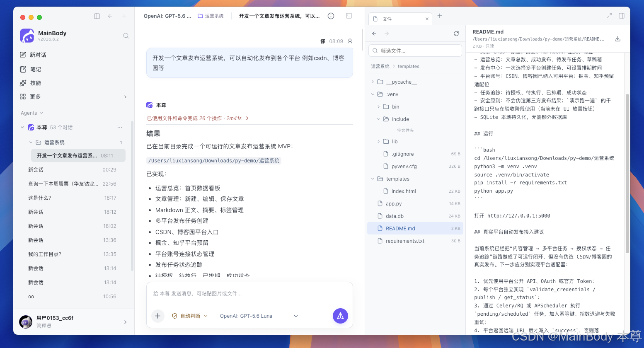Click the user avatar icon beside 08:09
The width and height of the screenshot is (644, 348).
point(350,41)
